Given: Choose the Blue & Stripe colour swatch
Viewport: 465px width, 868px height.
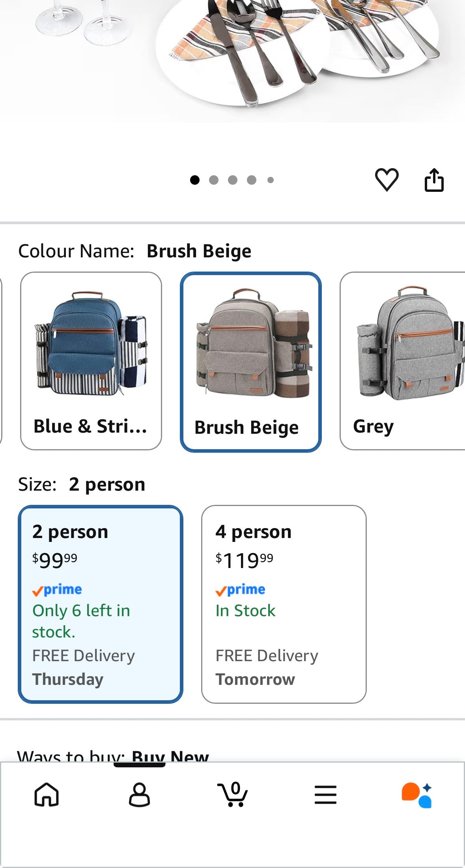Looking at the screenshot, I should point(91,361).
